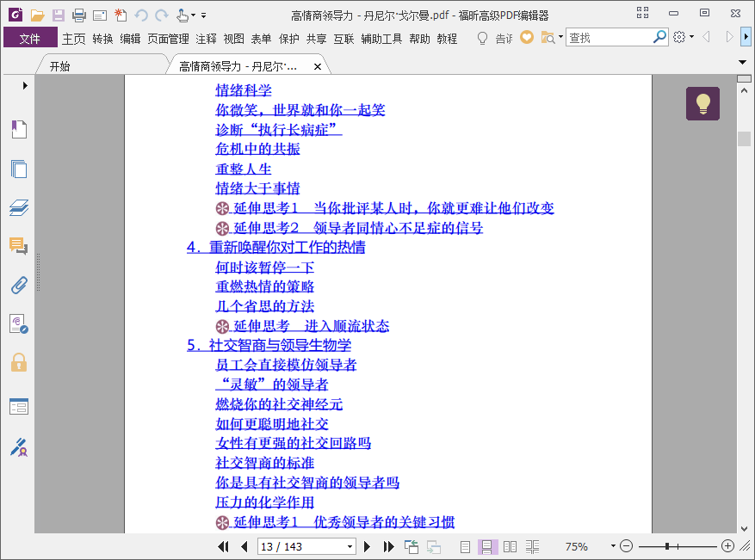
Task: Close the 高情商领导力 document tab
Action: pyautogui.click(x=318, y=67)
